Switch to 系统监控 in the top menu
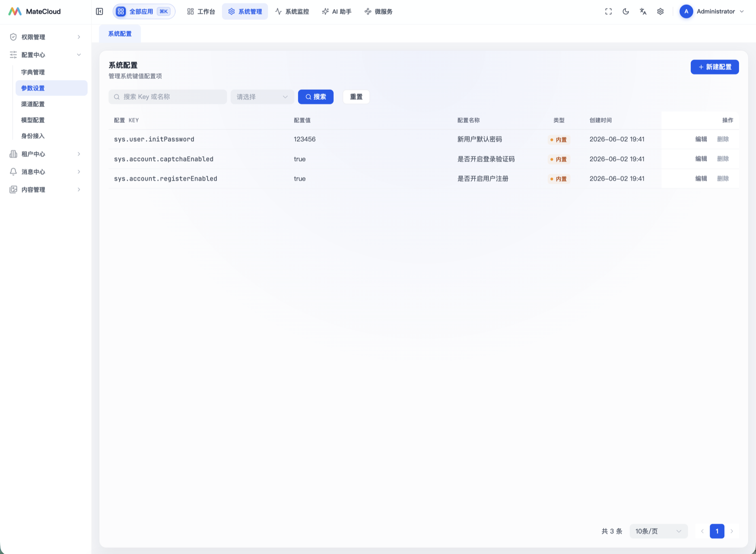Viewport: 756px width, 554px height. pyautogui.click(x=292, y=11)
